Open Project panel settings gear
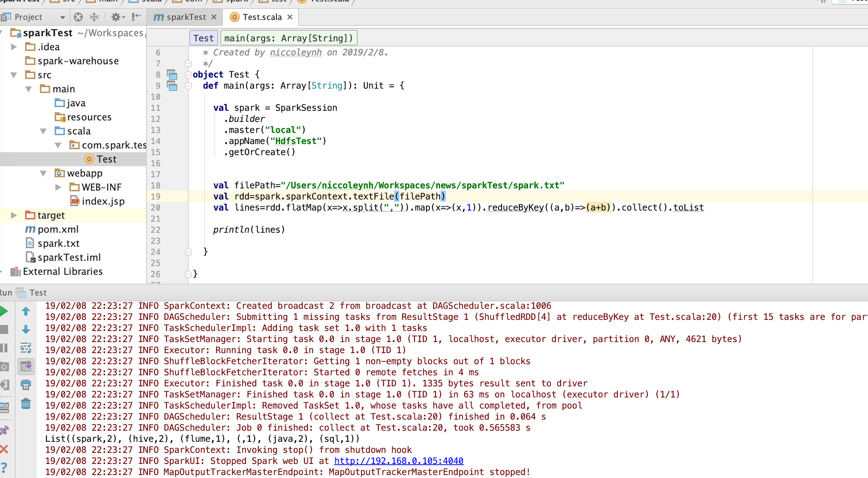 118,17
